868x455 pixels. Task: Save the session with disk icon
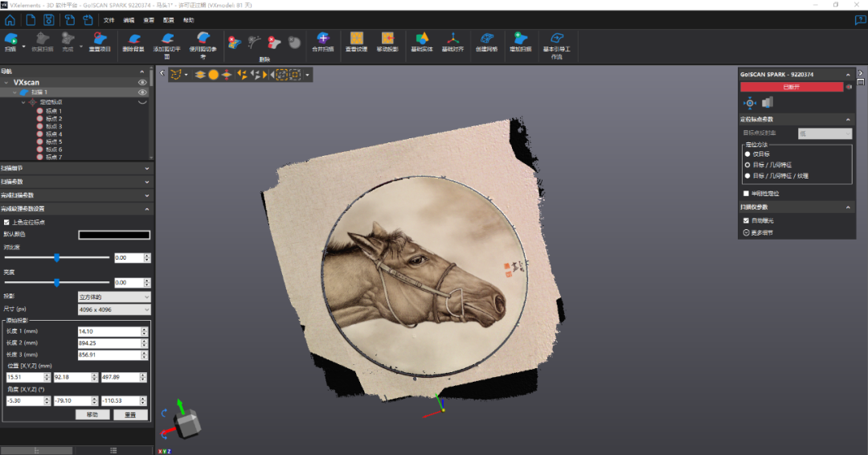(49, 20)
